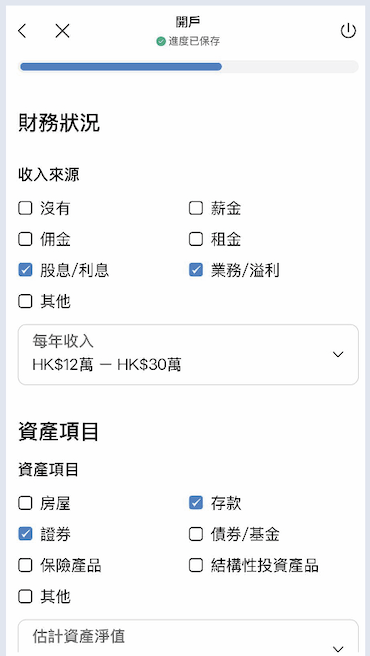The width and height of the screenshot is (370, 656).
Task: Tick the 薪金 checkbox
Action: coord(196,208)
